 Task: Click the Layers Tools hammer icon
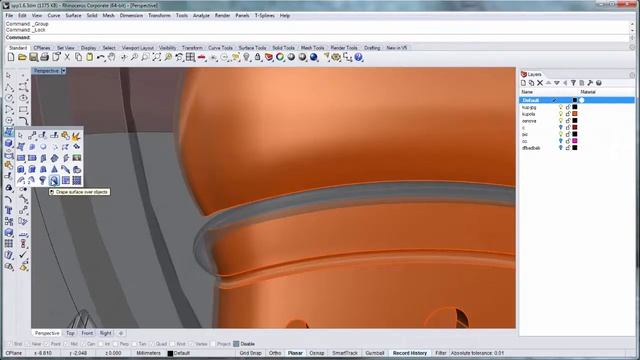tap(590, 83)
